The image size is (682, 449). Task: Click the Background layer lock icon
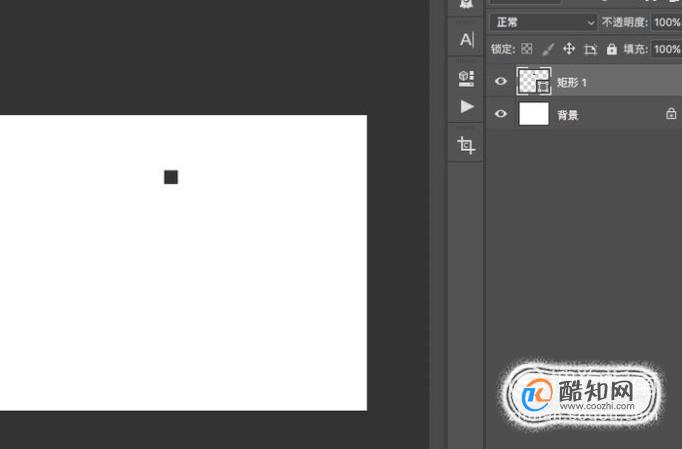[x=671, y=114]
